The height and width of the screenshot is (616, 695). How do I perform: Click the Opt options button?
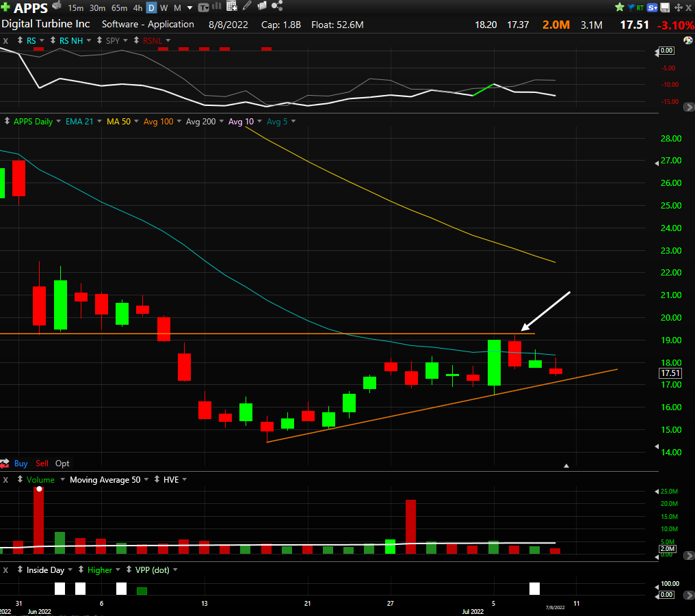[62, 464]
